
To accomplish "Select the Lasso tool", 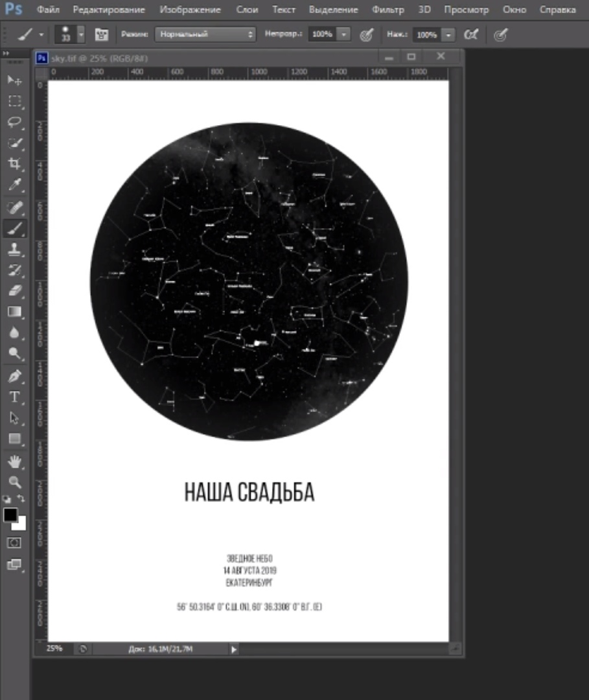I will (14, 122).
